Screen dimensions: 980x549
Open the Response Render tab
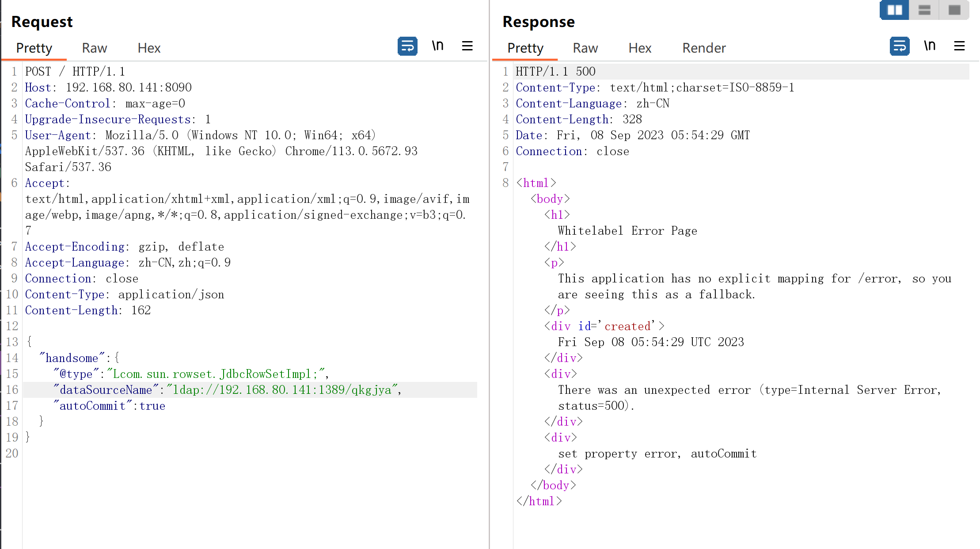coord(704,48)
